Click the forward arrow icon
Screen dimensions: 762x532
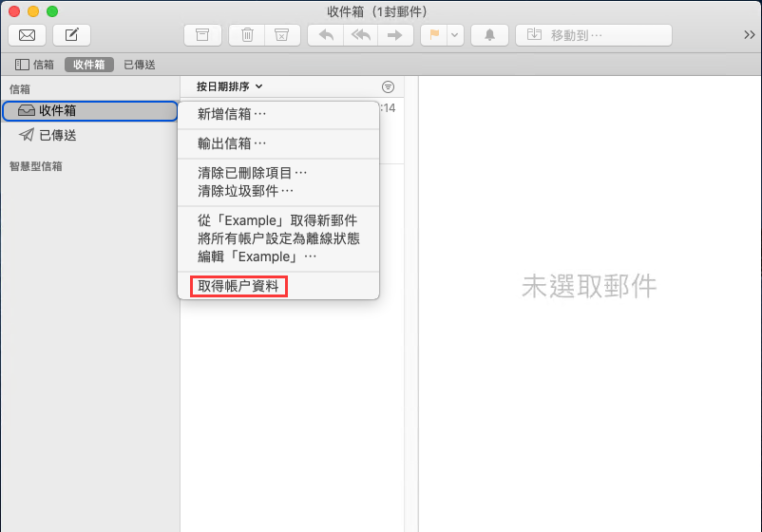pyautogui.click(x=394, y=35)
